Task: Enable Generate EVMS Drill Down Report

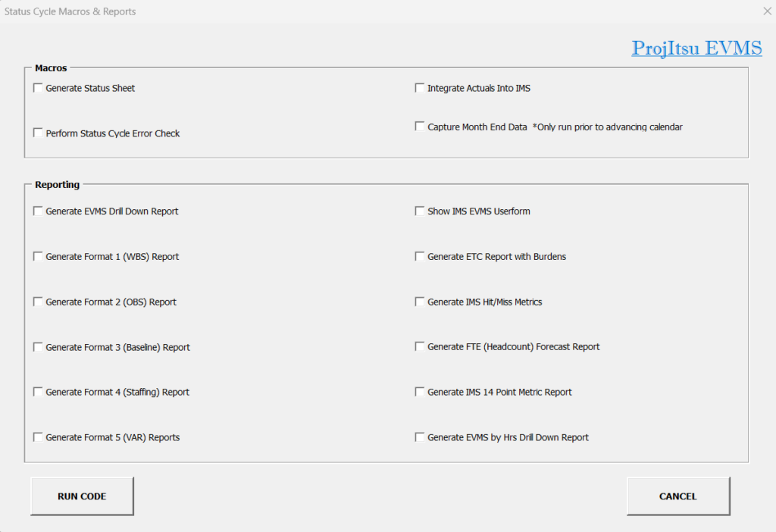Action: tap(38, 211)
